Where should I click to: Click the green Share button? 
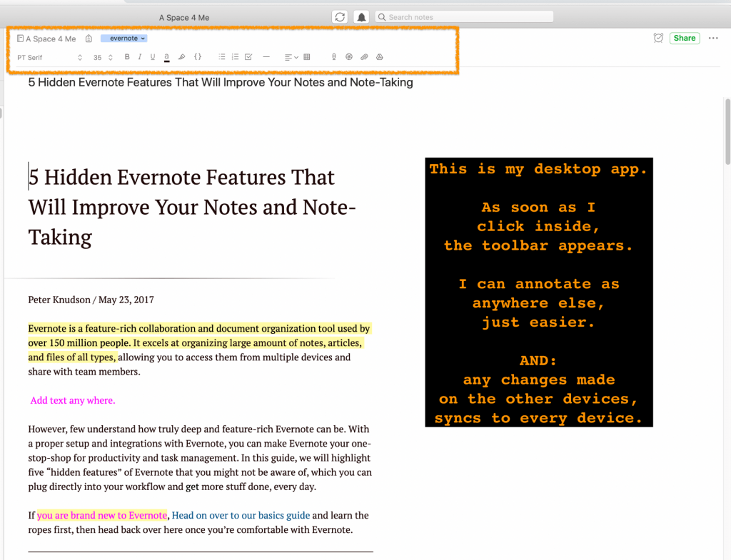point(685,39)
